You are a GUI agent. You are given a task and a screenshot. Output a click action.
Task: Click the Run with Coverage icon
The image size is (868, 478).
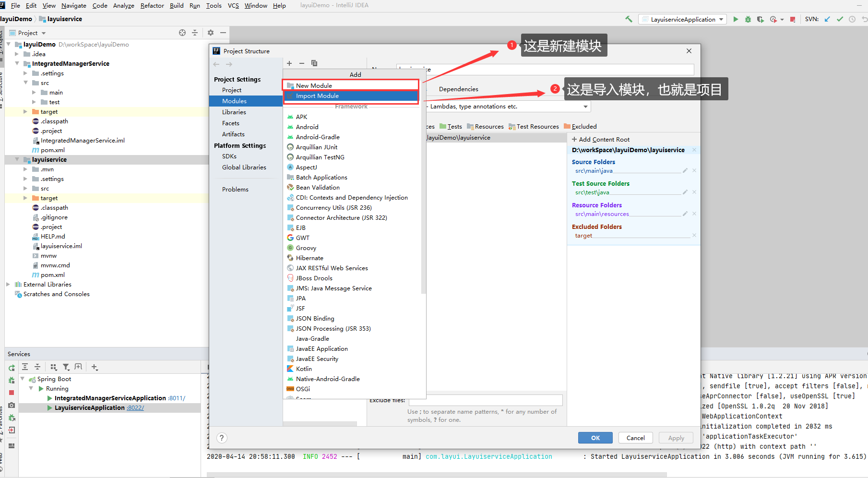[761, 19]
